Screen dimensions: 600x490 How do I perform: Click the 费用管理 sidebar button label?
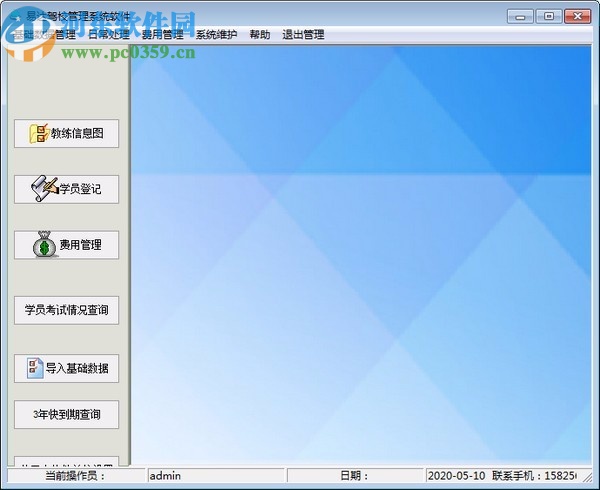pyautogui.click(x=80, y=245)
